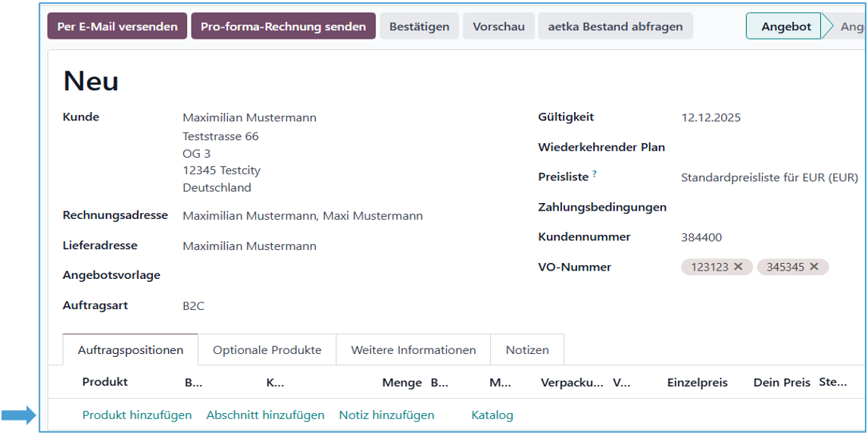868x435 pixels.
Task: Open the Optionale Produkte tab
Action: 267,350
